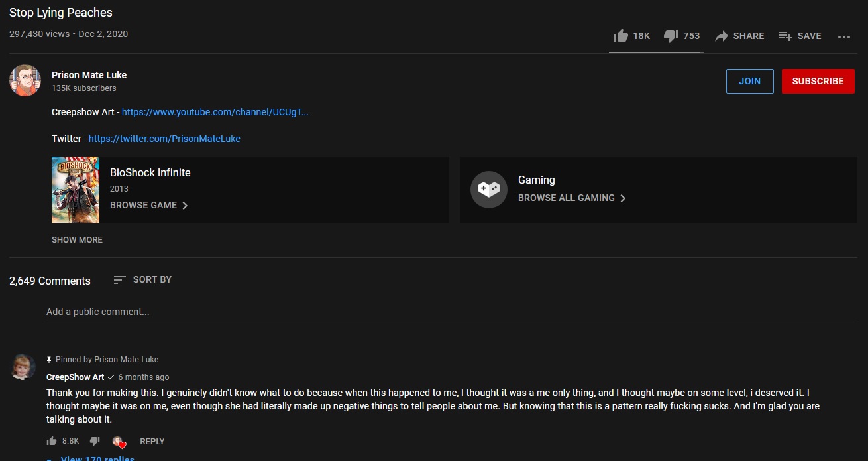Open Prison Mate Luke channel avatar
Screen dimensions: 868x461
[x=25, y=80]
